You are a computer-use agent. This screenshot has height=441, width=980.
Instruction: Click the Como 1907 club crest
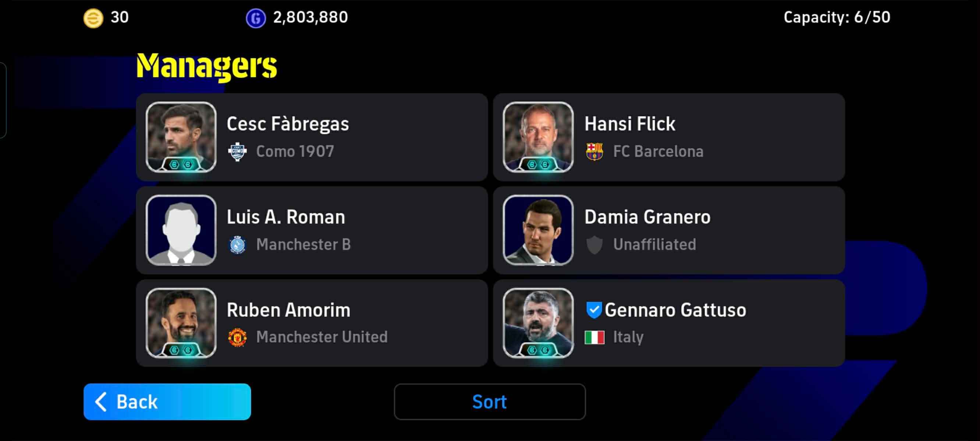(237, 152)
